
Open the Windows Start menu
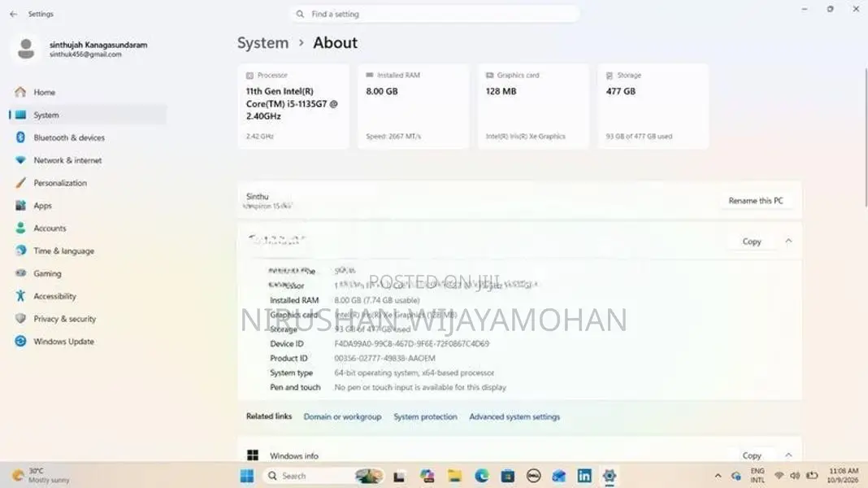coord(247,476)
